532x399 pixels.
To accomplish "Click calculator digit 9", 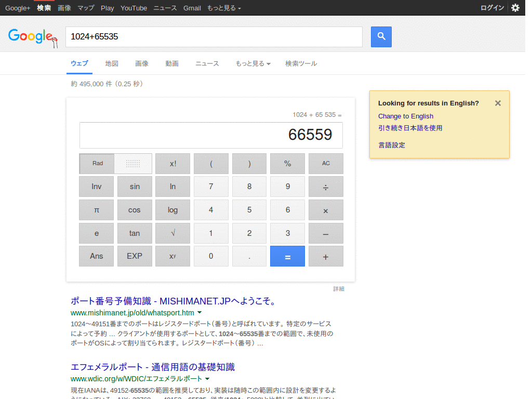I will point(287,187).
